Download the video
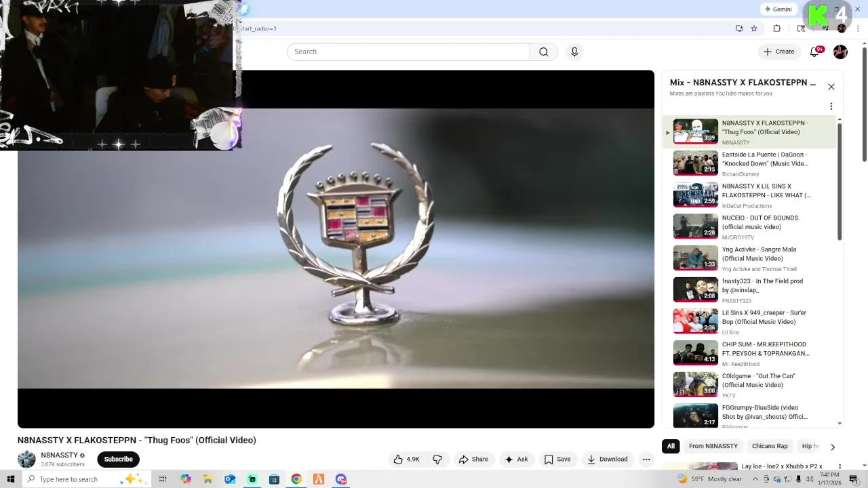 608,460
